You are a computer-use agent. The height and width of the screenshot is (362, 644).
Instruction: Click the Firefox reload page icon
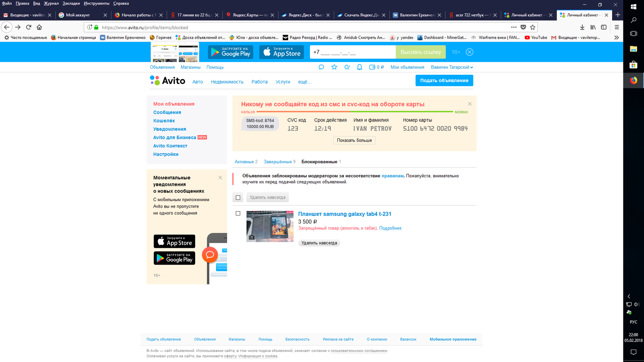pyautogui.click(x=29, y=27)
